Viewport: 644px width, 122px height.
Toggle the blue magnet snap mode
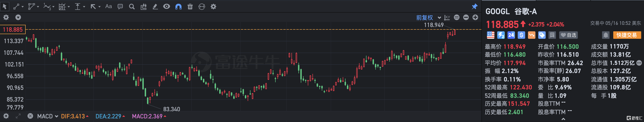tap(178, 7)
